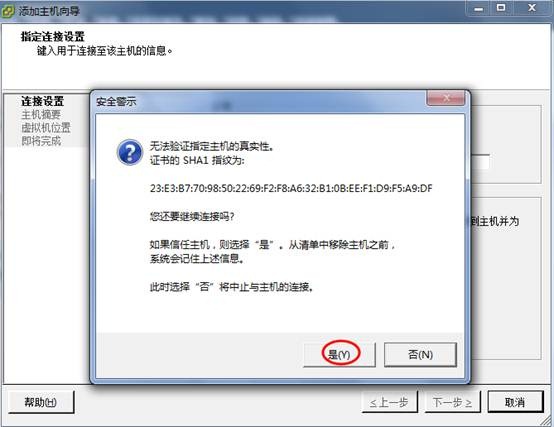Click the 安全警示 dialog title bar
The image size is (554, 427).
(x=258, y=102)
